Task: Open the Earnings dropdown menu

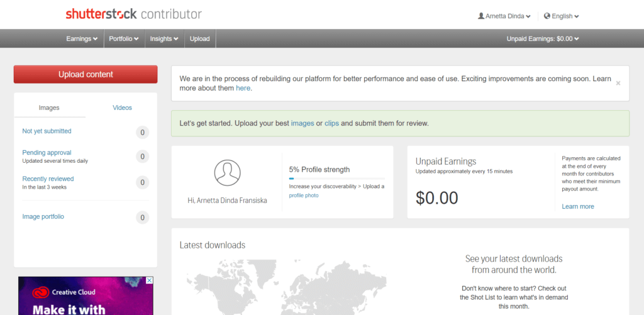Action: [x=82, y=39]
